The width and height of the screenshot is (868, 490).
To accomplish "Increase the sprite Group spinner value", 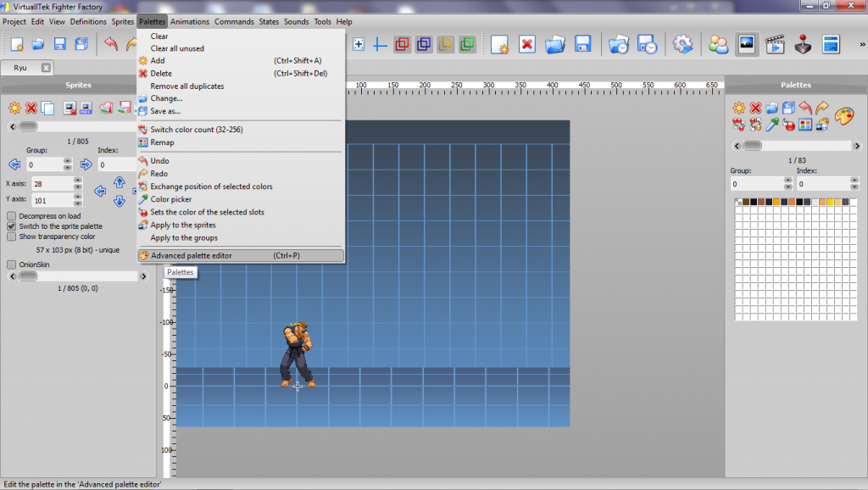I will tap(68, 161).
